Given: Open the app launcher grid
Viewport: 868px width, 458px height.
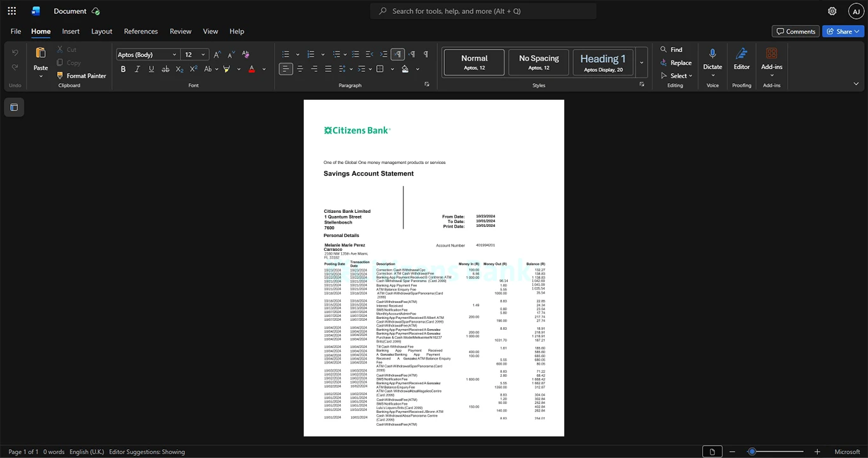Looking at the screenshot, I should (11, 11).
